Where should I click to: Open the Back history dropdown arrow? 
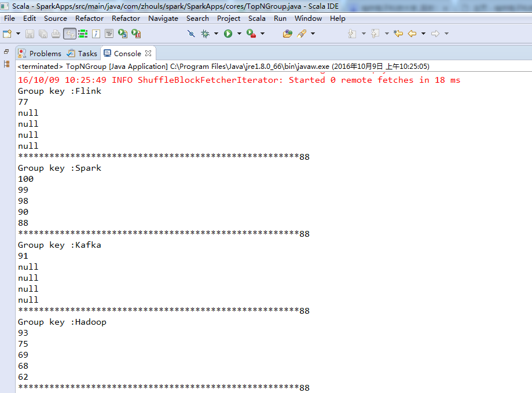tap(423, 34)
